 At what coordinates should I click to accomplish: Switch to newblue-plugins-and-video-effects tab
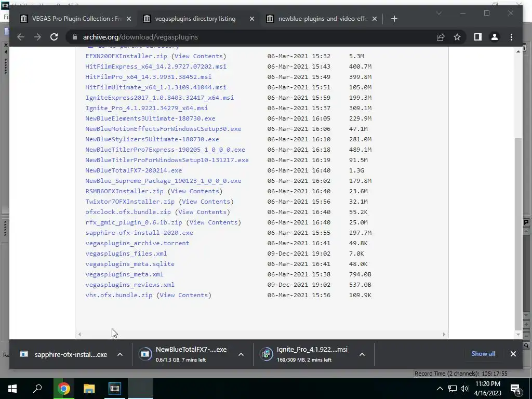[x=322, y=19]
